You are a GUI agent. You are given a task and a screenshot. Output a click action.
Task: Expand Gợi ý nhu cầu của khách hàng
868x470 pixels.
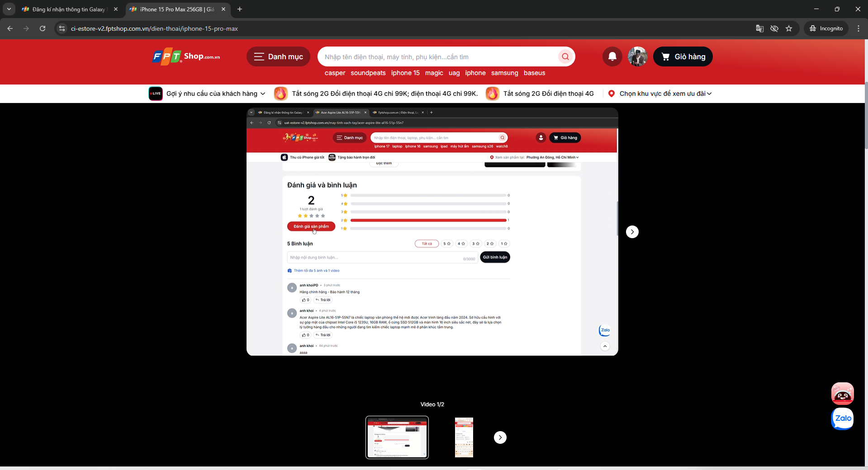point(207,94)
